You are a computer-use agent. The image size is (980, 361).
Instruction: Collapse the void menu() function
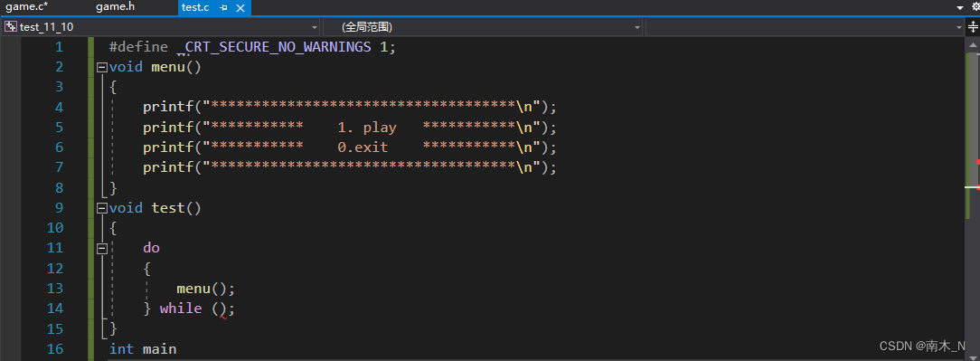click(x=102, y=67)
